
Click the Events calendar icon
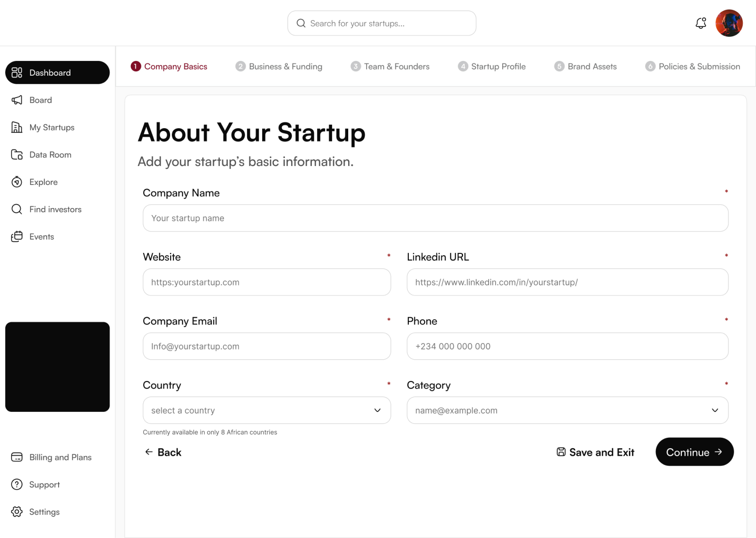click(17, 236)
